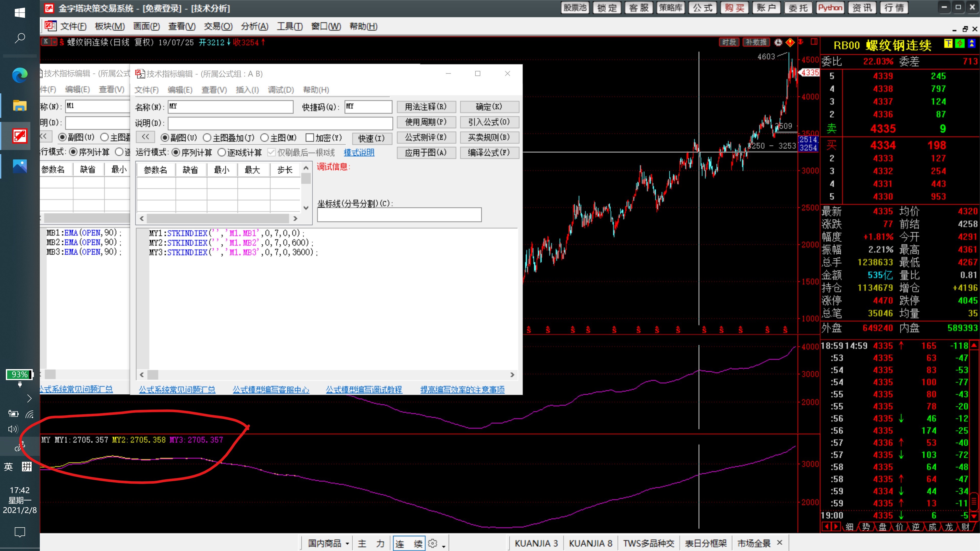Click 确定(K) button
The height and width of the screenshot is (551, 980).
pos(489,107)
